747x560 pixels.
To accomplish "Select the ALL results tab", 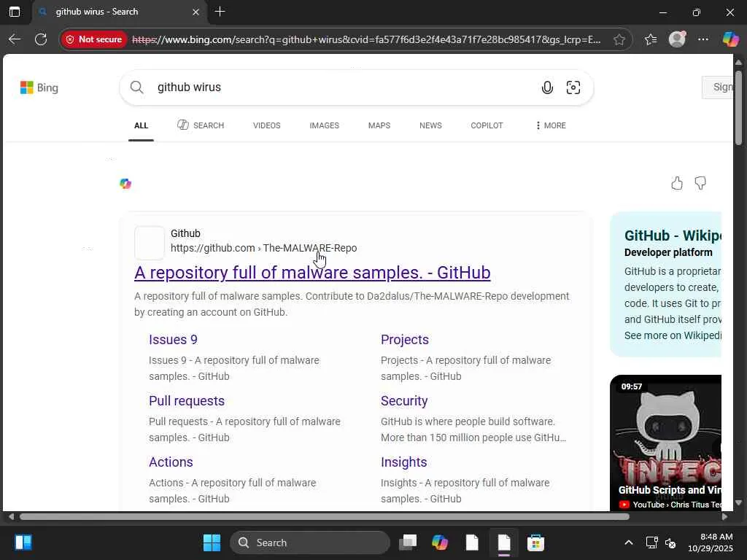I will pos(141,125).
